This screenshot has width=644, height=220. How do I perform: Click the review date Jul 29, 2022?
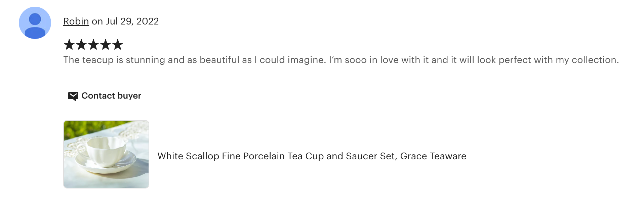click(132, 21)
